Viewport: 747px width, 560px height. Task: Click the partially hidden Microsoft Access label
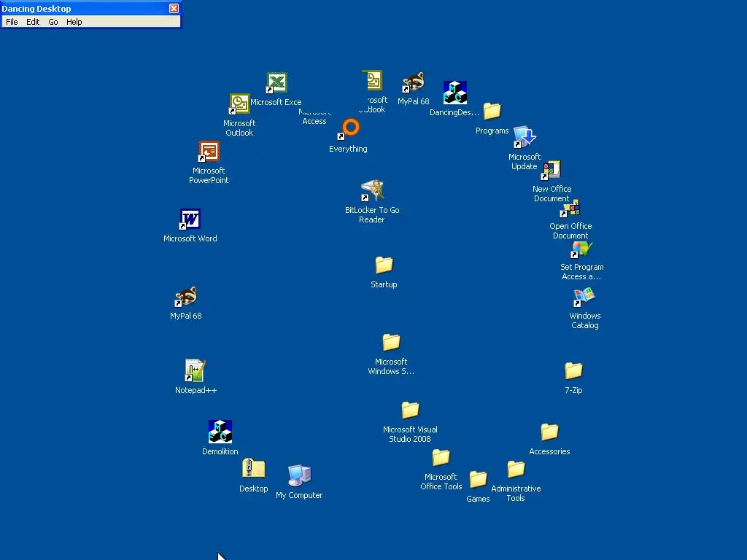click(314, 116)
